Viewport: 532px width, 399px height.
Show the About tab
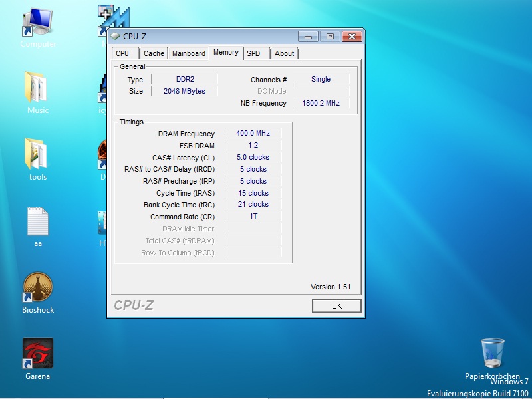coord(285,53)
